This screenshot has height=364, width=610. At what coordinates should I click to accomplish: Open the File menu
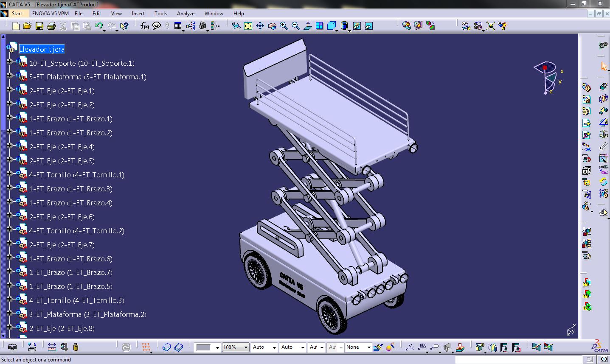click(x=79, y=14)
